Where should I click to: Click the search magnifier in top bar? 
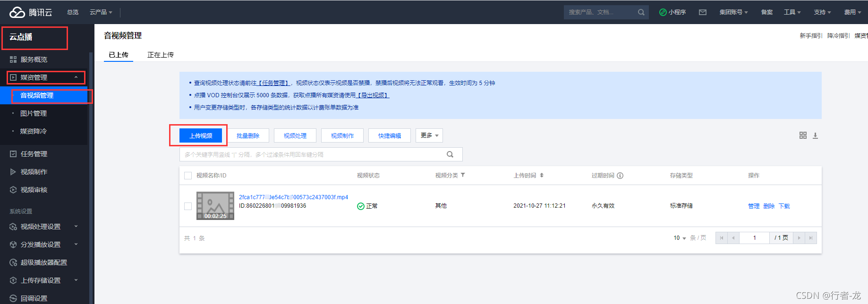641,12
